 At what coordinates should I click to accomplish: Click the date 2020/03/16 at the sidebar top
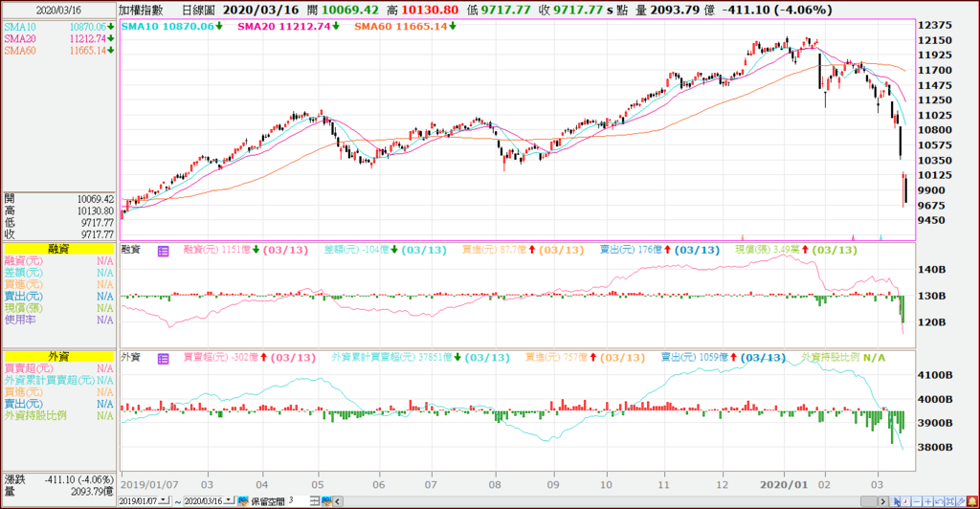56,11
